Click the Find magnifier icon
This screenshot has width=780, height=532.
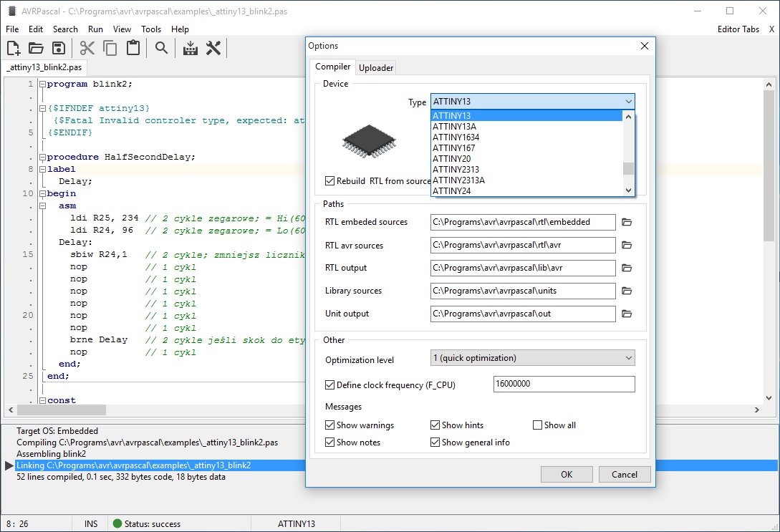[162, 48]
